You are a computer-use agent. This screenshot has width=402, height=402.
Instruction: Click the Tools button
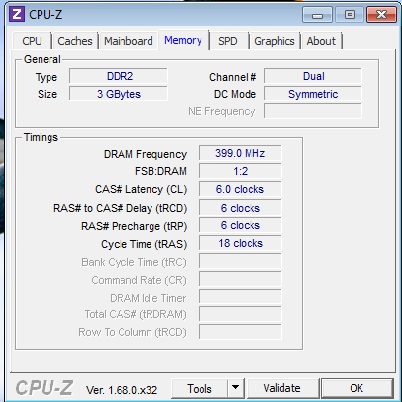click(x=199, y=388)
